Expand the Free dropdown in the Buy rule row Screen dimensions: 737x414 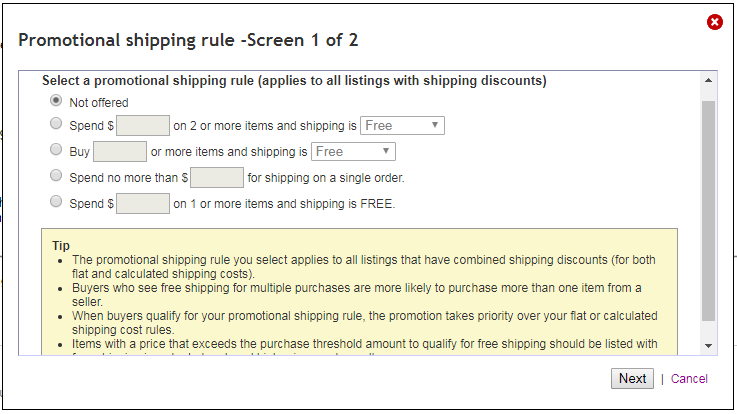coord(353,151)
